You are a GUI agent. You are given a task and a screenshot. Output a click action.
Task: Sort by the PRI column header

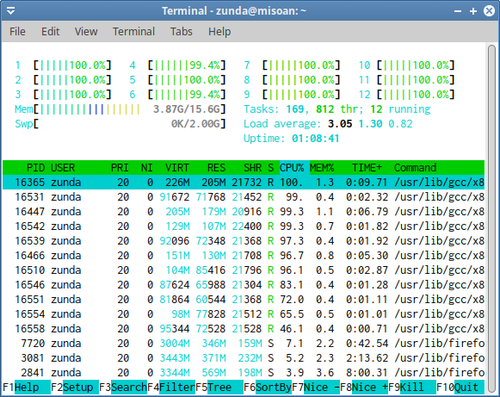point(120,168)
